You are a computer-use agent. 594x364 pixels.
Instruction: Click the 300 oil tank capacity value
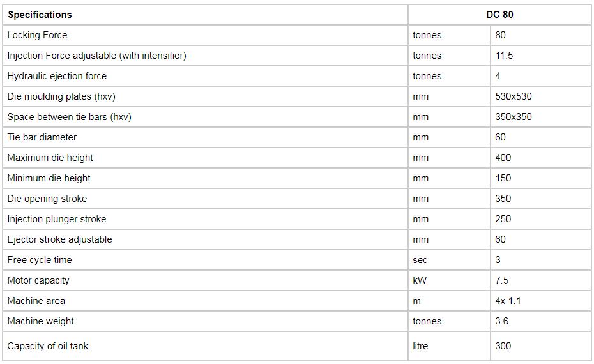point(503,346)
